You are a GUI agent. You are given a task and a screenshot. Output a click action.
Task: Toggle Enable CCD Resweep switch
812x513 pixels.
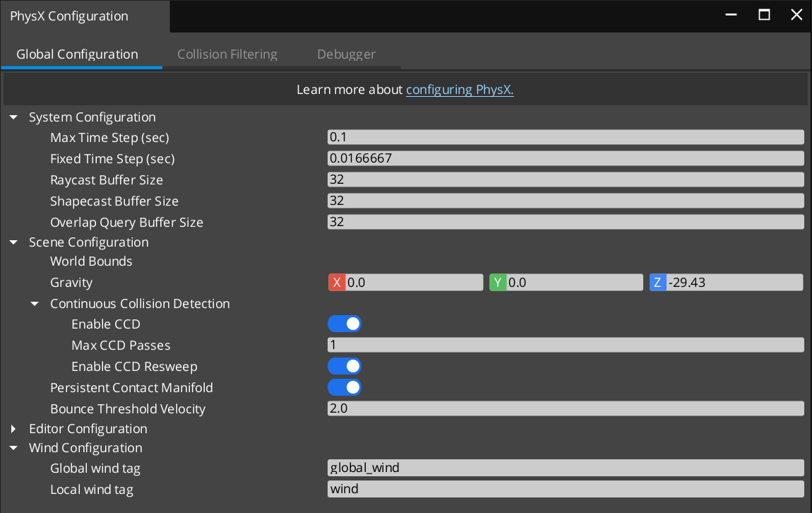pyautogui.click(x=345, y=367)
